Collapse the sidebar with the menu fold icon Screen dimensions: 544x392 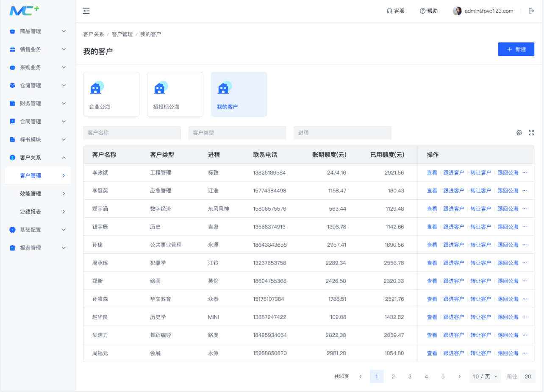tap(86, 11)
